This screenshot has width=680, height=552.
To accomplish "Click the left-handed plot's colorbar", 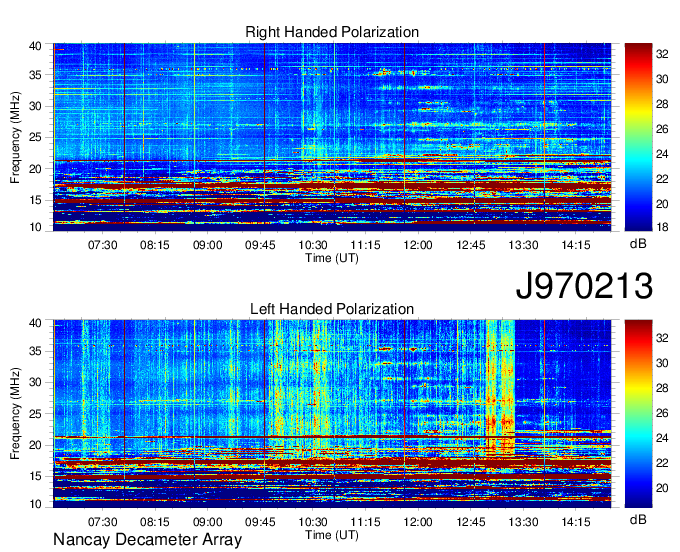I will [638, 413].
